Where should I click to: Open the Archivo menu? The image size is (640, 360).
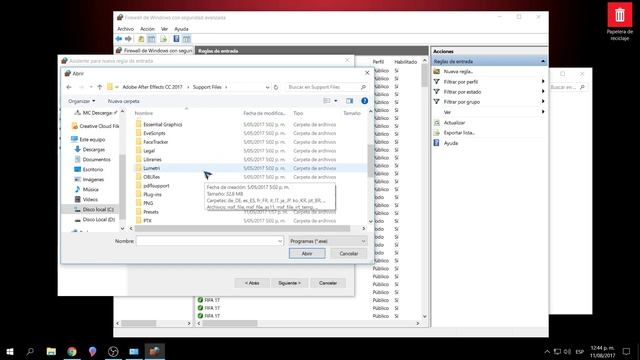(125, 29)
